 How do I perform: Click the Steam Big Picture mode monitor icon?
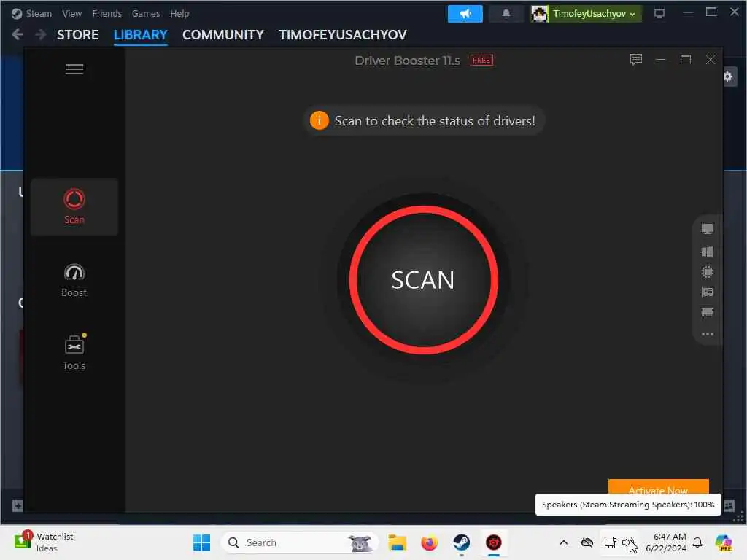pyautogui.click(x=659, y=14)
